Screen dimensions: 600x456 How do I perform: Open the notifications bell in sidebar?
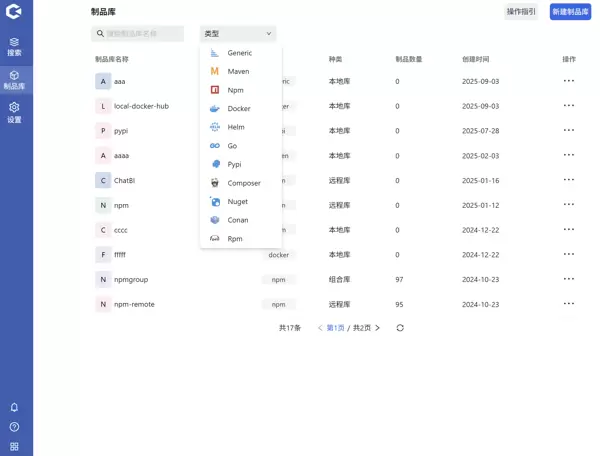pos(14,408)
